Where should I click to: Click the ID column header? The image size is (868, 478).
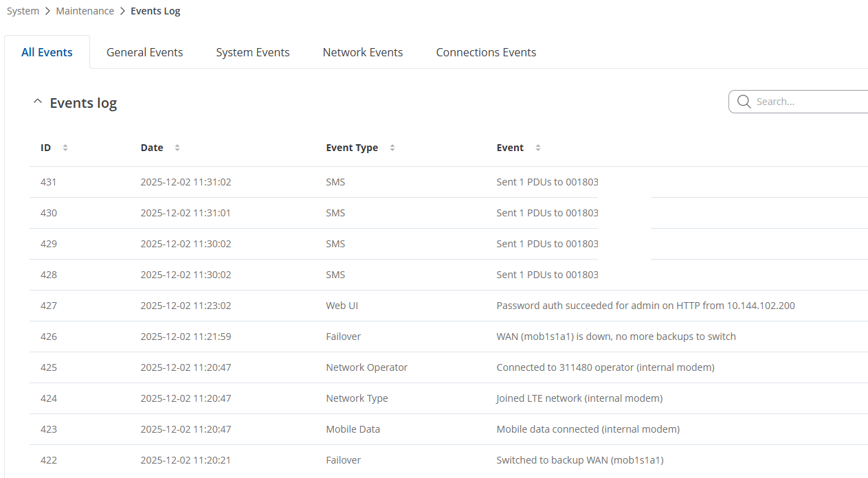(x=46, y=148)
